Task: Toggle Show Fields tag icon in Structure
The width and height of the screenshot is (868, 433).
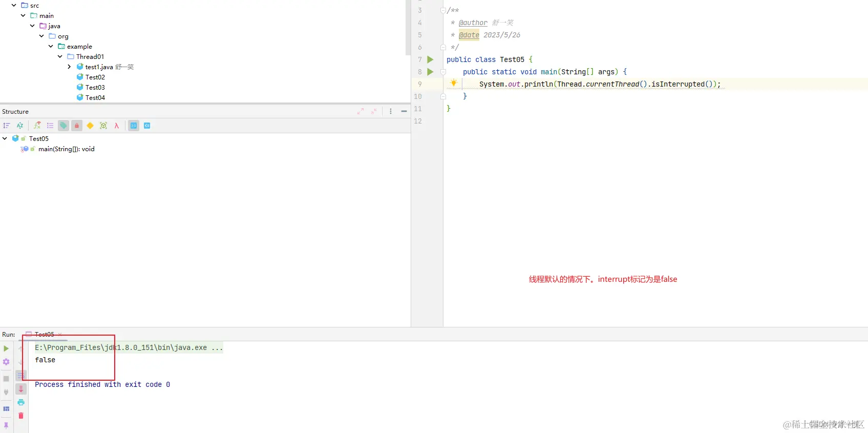Action: tap(63, 126)
